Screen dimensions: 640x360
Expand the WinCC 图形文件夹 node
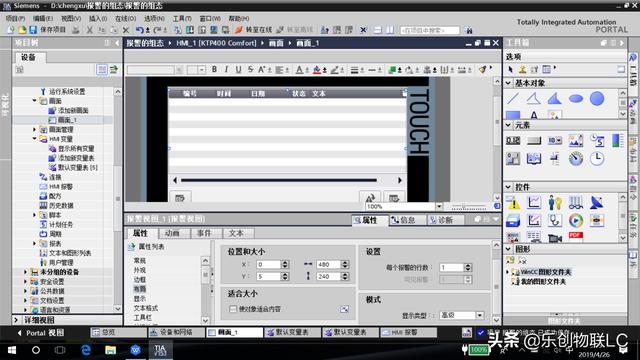(508, 272)
